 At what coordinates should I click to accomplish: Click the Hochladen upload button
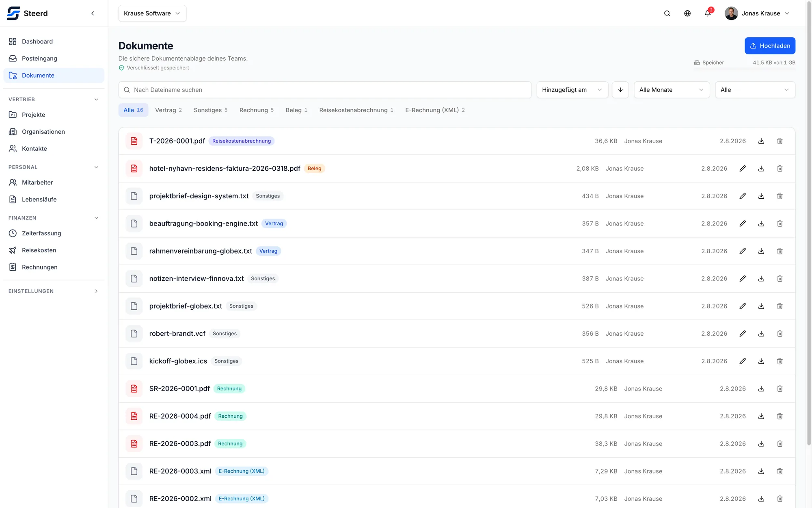click(x=770, y=46)
